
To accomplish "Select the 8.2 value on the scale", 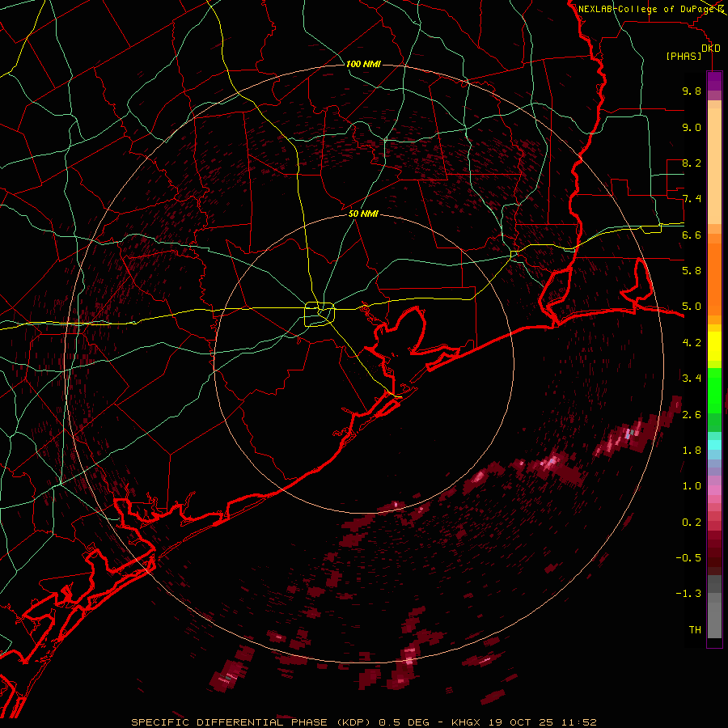I will coord(692,163).
